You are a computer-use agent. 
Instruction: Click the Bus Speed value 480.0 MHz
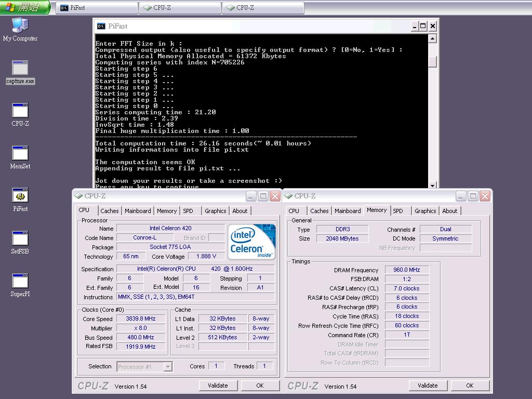(141, 337)
